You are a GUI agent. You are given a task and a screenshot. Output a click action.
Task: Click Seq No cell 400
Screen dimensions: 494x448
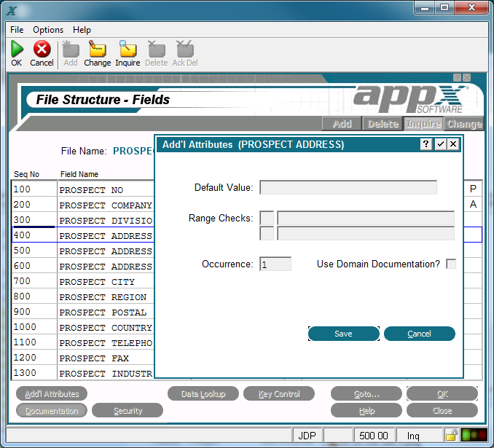coord(34,235)
